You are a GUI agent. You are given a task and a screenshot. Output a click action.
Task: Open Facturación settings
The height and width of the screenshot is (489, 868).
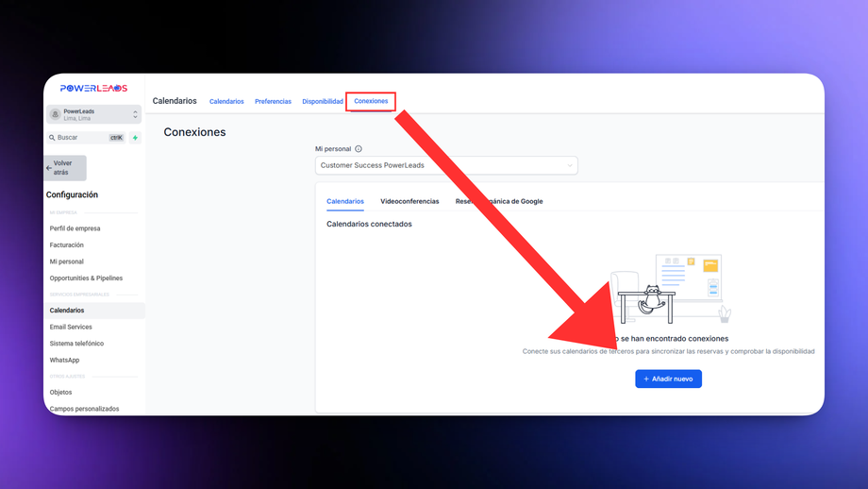point(66,244)
